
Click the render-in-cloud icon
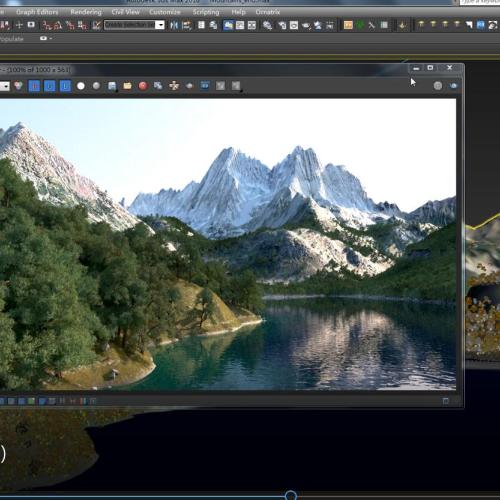[318, 25]
